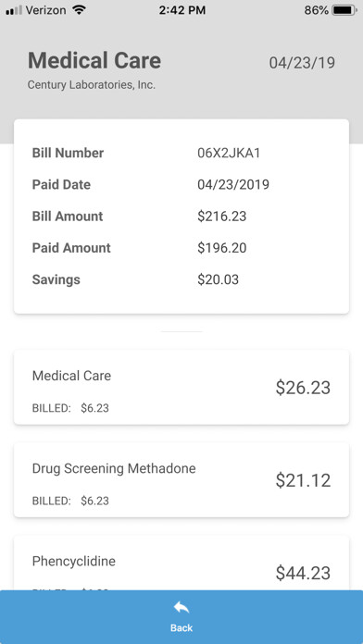
Task: Open the Drug Screening Methadone card
Action: coord(181,479)
